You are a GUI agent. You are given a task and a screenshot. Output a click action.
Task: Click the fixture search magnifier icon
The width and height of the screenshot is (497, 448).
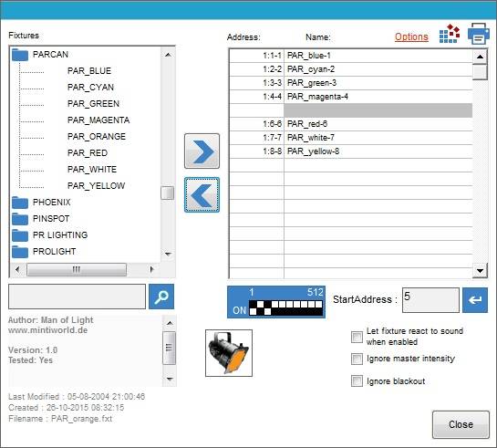[161, 297]
